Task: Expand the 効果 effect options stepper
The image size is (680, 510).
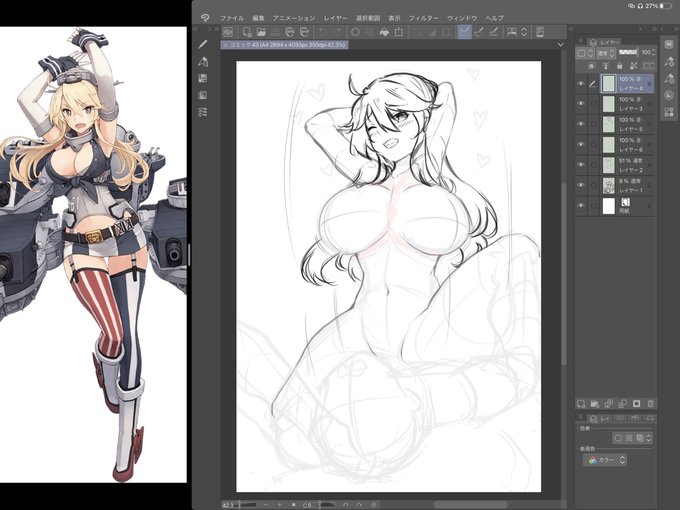Action: click(x=649, y=438)
